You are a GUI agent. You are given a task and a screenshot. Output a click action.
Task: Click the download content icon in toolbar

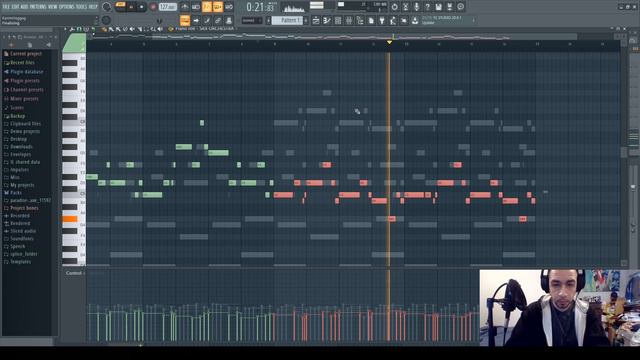[x=415, y=20]
